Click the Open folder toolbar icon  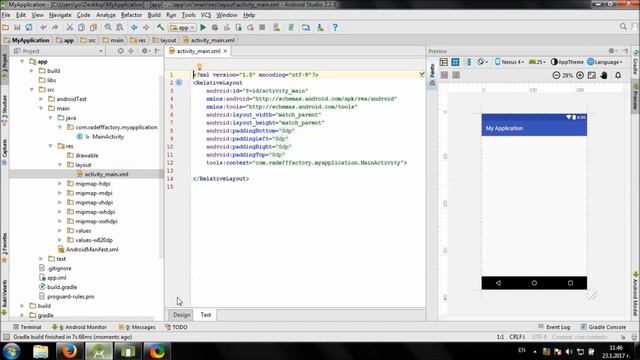(6, 27)
